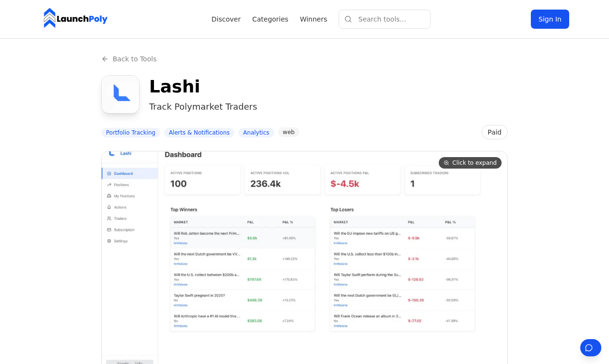Click the Settings gear icon in the preview sidebar

click(109, 241)
